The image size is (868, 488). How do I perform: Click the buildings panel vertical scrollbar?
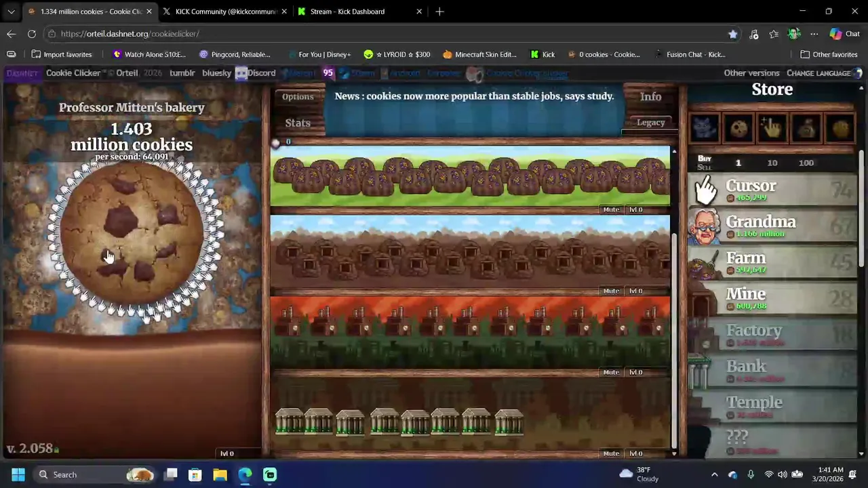[674, 339]
